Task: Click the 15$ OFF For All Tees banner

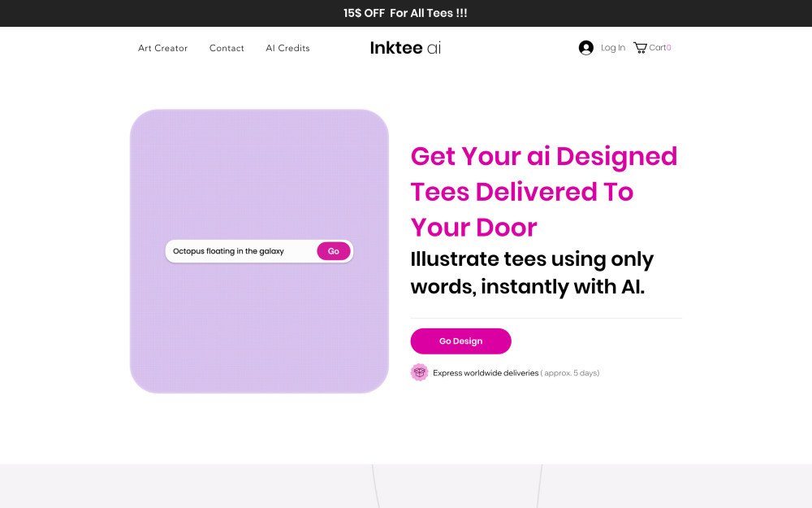Action: tap(406, 13)
